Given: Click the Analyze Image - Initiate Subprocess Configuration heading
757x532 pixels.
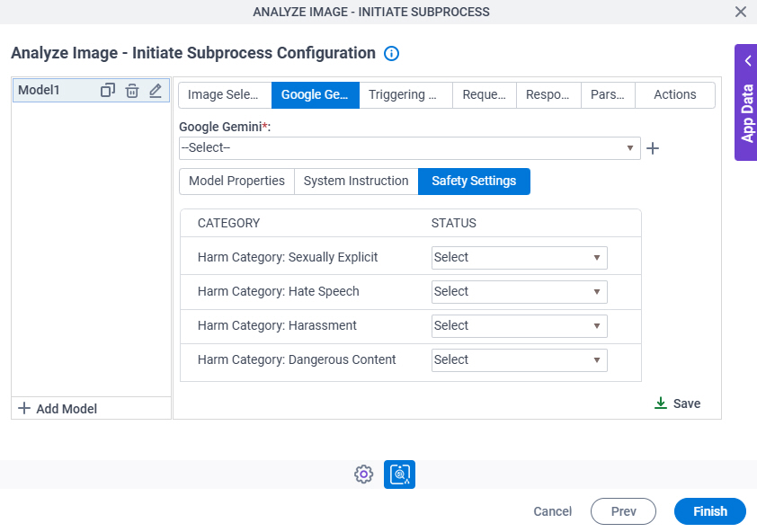Looking at the screenshot, I should pyautogui.click(x=193, y=53).
